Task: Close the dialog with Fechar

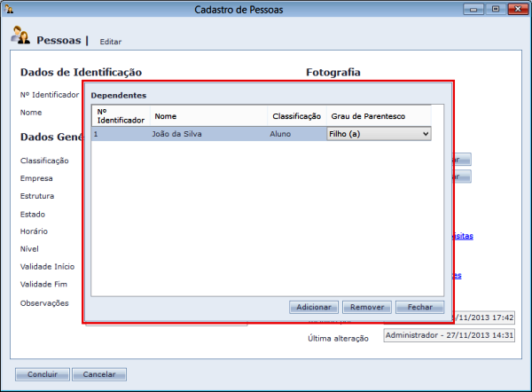Action: pyautogui.click(x=419, y=307)
